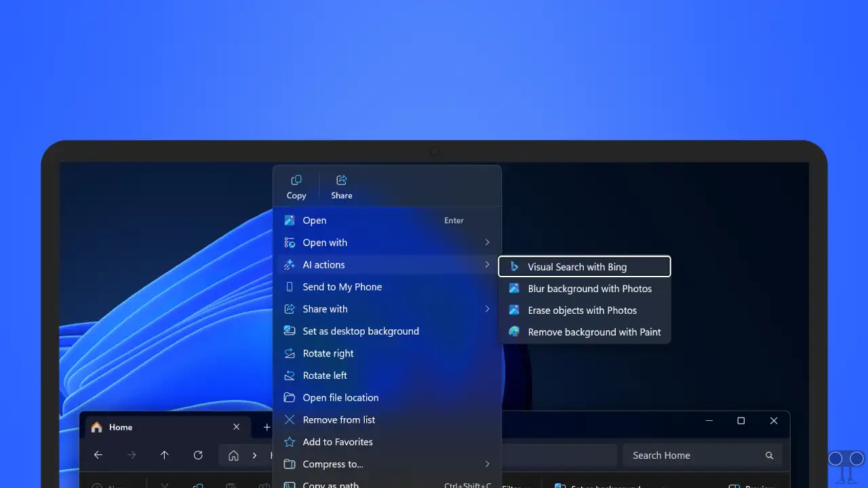Viewport: 868px width, 488px height.
Task: Click the Search Home field
Action: (x=685, y=455)
